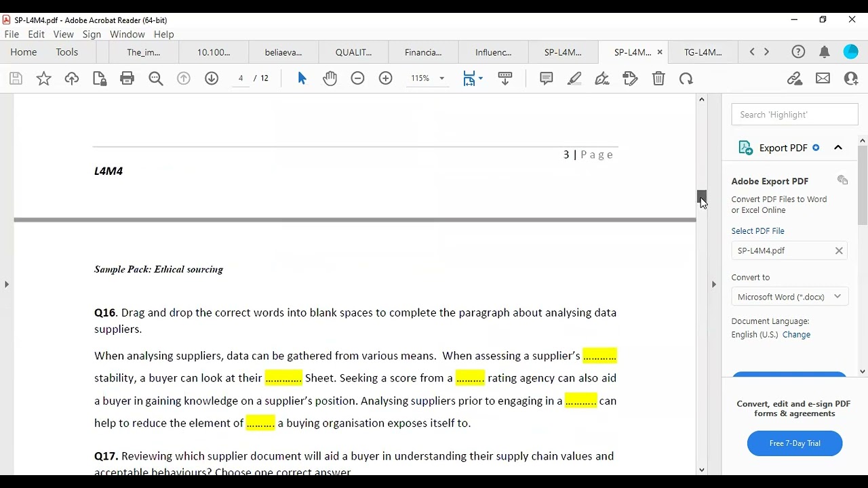Open the Edit menu
Viewport: 868px width, 488px height.
37,34
